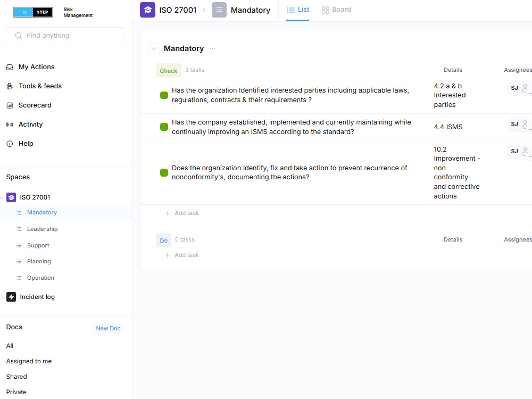Toggle status square on the 4.4 ISMS task

(x=164, y=127)
